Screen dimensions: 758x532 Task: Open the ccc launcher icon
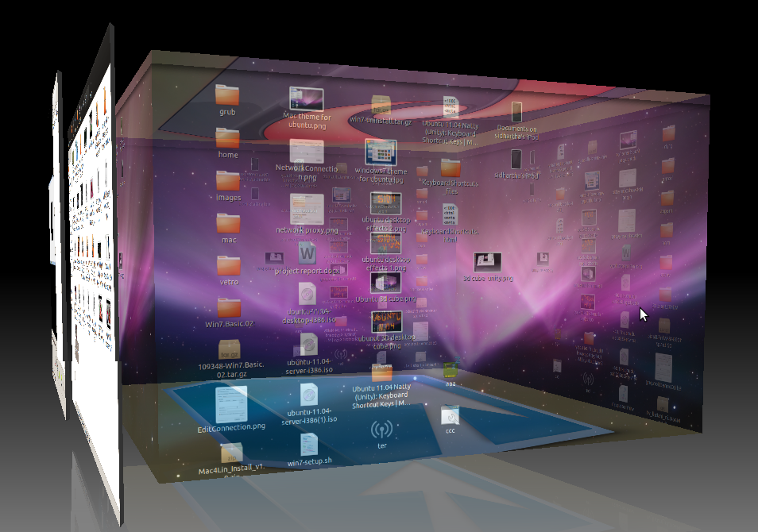(x=450, y=416)
